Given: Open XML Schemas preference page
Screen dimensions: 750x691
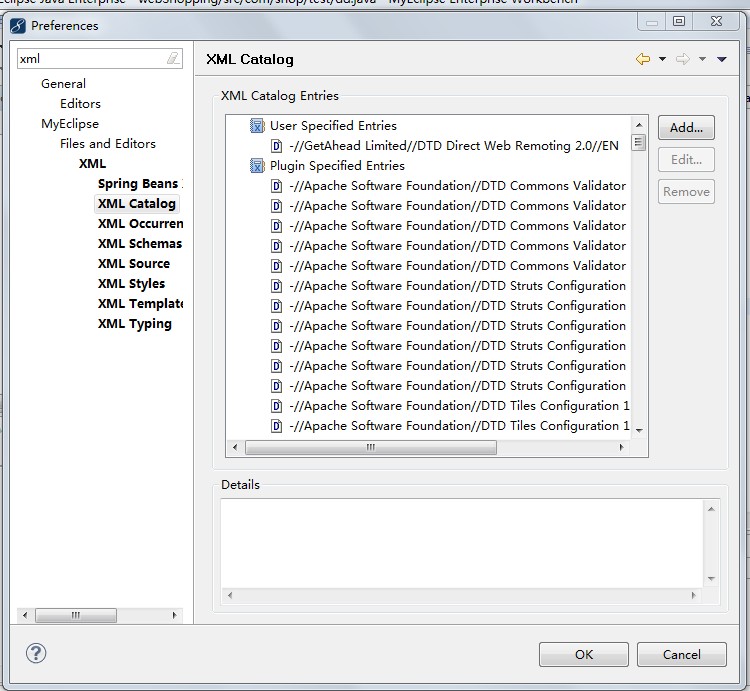Looking at the screenshot, I should 140,244.
